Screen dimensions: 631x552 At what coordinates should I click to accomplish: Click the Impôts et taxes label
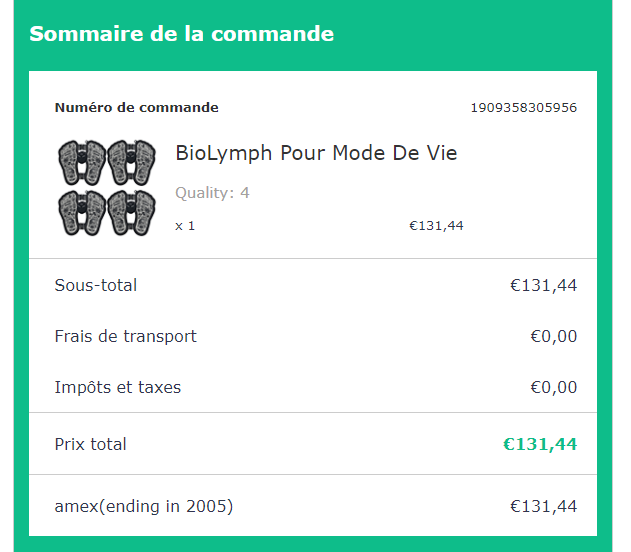point(117,388)
